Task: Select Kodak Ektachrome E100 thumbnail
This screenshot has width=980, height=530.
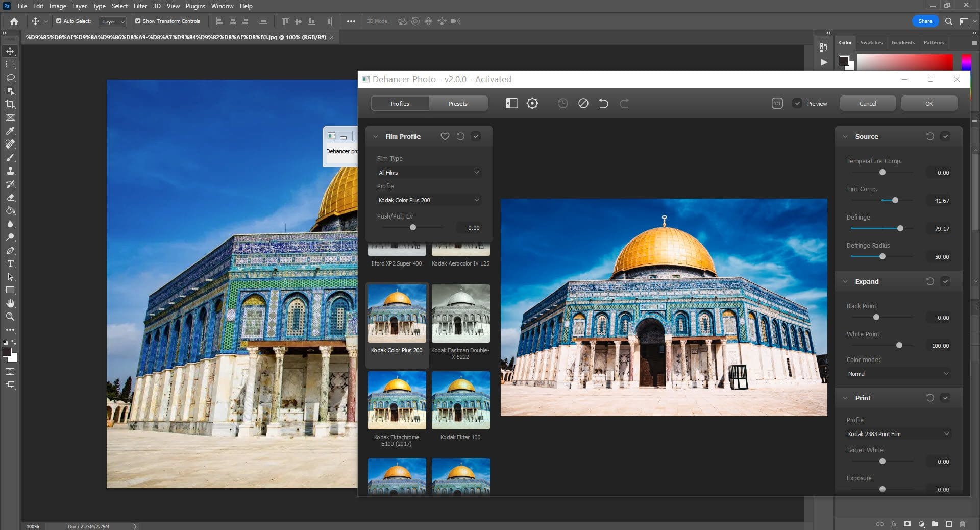Action: point(397,400)
